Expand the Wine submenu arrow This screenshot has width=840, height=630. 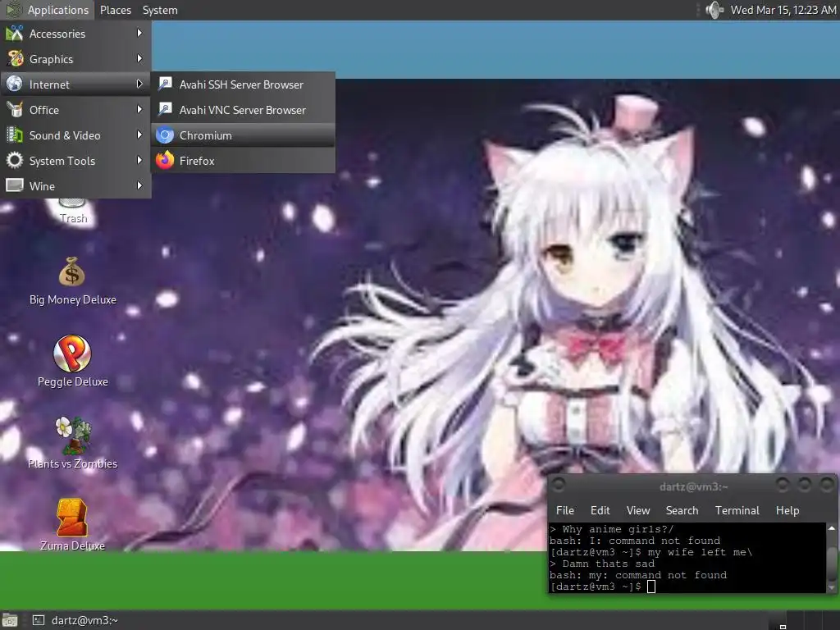point(139,186)
